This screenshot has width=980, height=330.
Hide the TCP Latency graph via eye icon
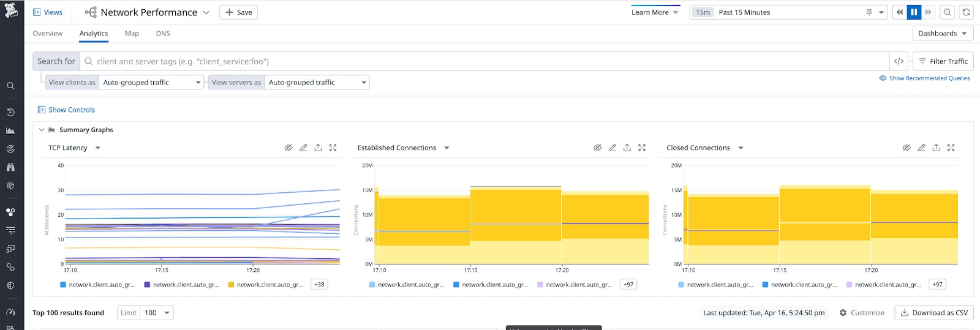pos(288,148)
